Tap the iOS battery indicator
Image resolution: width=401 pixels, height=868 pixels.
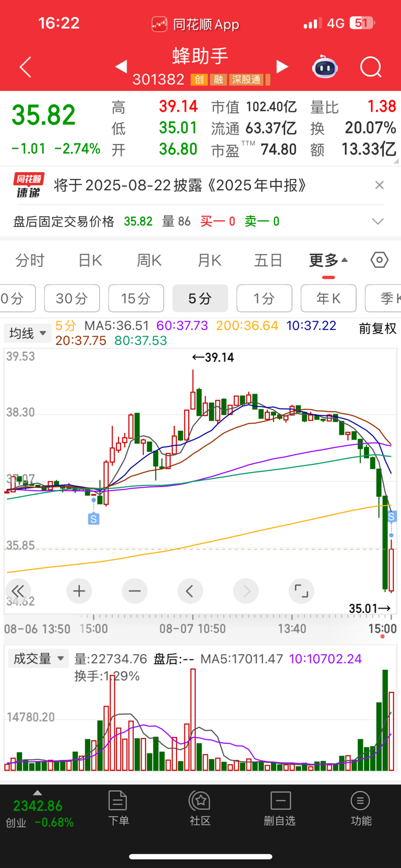363,23
